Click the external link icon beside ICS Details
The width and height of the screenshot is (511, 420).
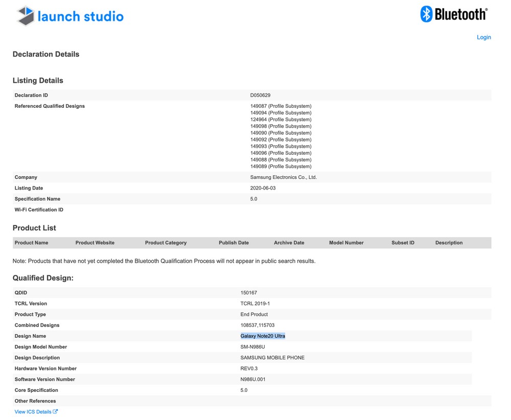[x=55, y=411]
